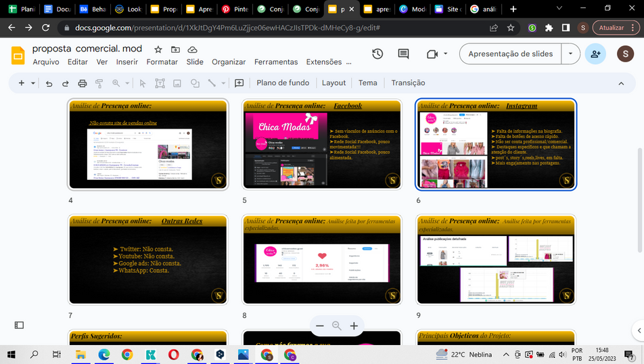Screen dimensions: 644x364
Task: Open the Formatar menu
Action: (x=162, y=62)
